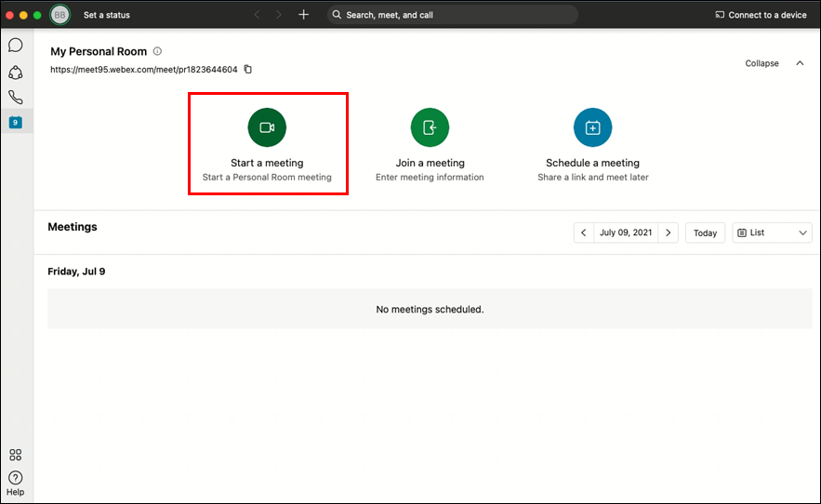Open the Teams icon in sidebar
Screen dimensions: 821x504
(15, 73)
